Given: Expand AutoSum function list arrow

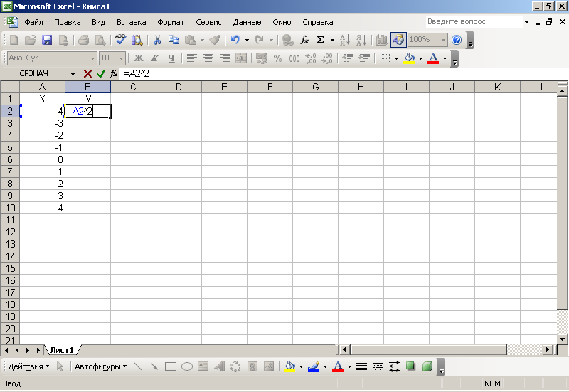Looking at the screenshot, I should pos(332,40).
